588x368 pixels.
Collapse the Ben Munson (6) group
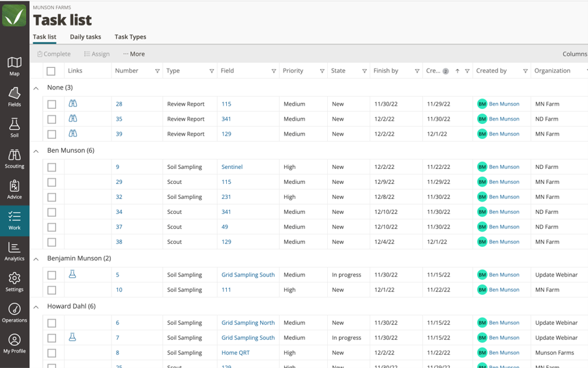click(37, 151)
